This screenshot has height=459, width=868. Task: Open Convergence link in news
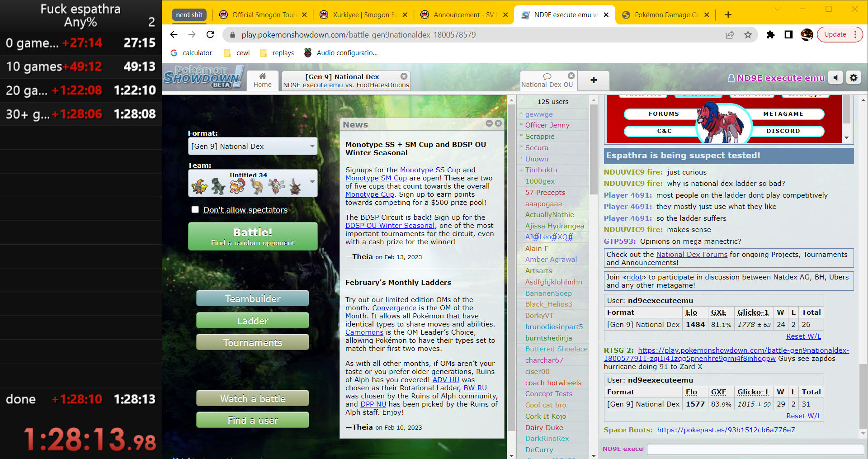(394, 308)
